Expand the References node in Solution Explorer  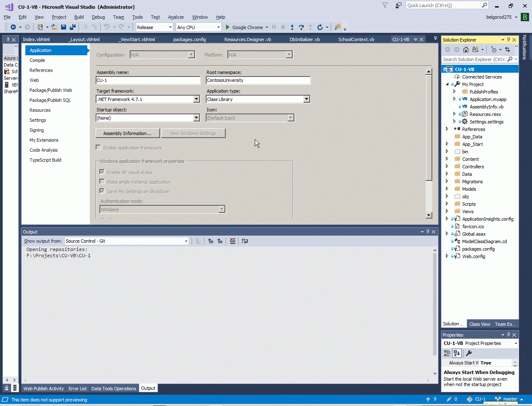click(447, 129)
